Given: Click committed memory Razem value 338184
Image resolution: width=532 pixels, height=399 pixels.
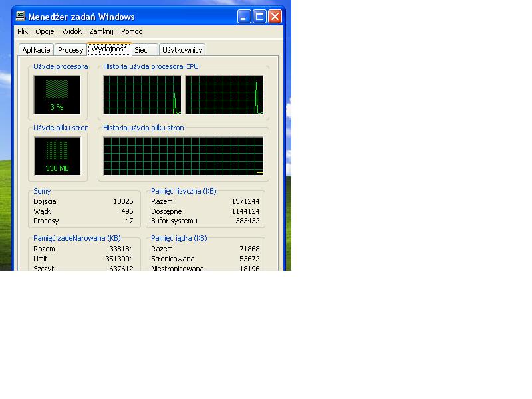Looking at the screenshot, I should [x=121, y=249].
